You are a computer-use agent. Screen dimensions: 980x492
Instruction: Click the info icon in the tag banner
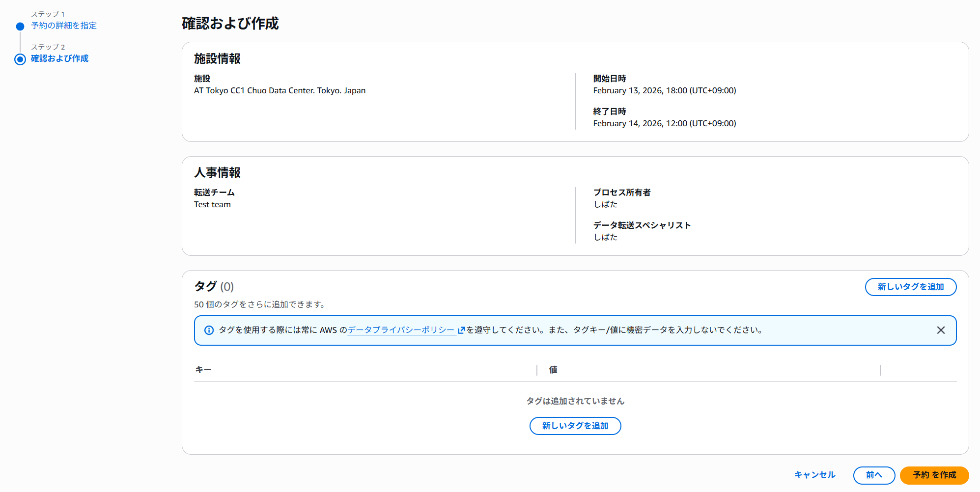point(209,330)
